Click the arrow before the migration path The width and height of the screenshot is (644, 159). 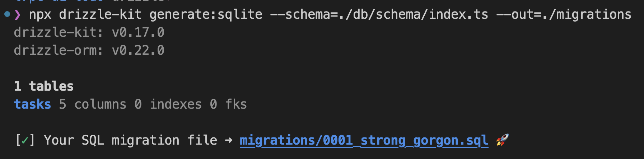click(228, 140)
